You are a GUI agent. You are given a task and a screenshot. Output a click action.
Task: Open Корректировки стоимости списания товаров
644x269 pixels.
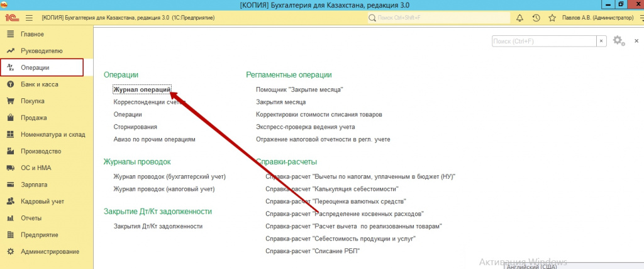[x=319, y=115]
